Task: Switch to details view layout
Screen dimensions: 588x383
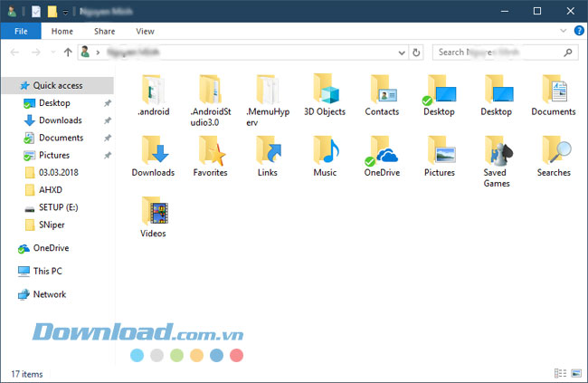Action: pos(561,373)
